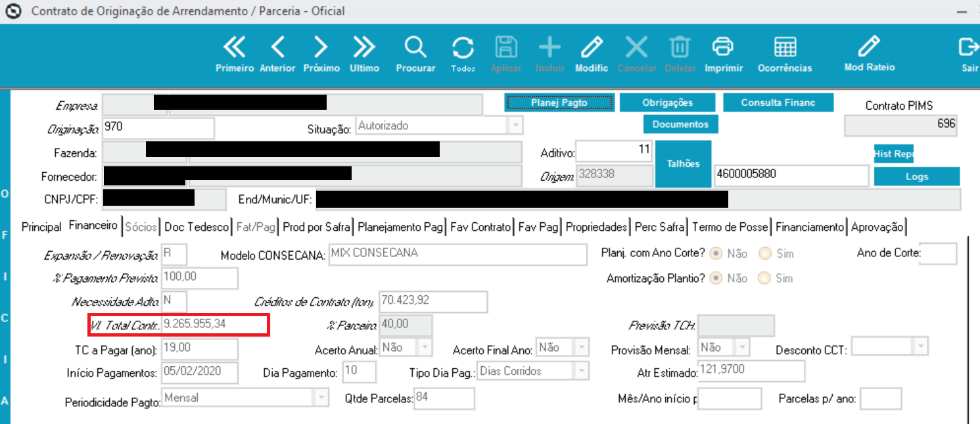Select Sim for Amortização Plantio

764,278
